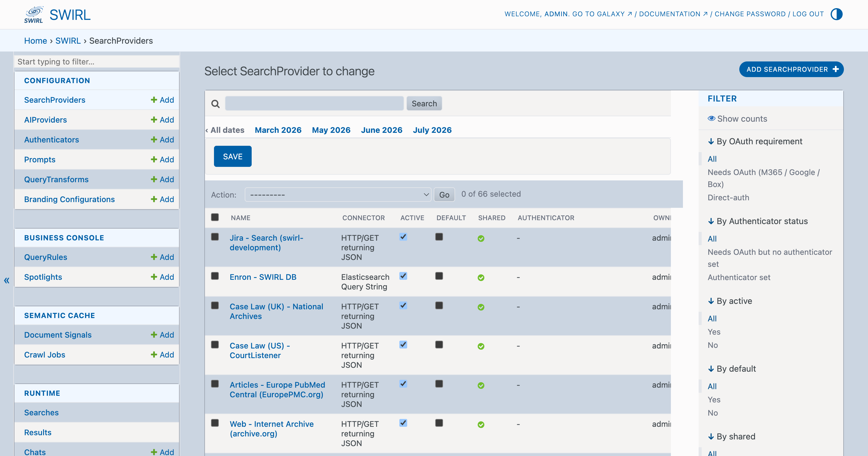Open the Documentation link
Viewport: 868px width, 456px height.
point(673,14)
